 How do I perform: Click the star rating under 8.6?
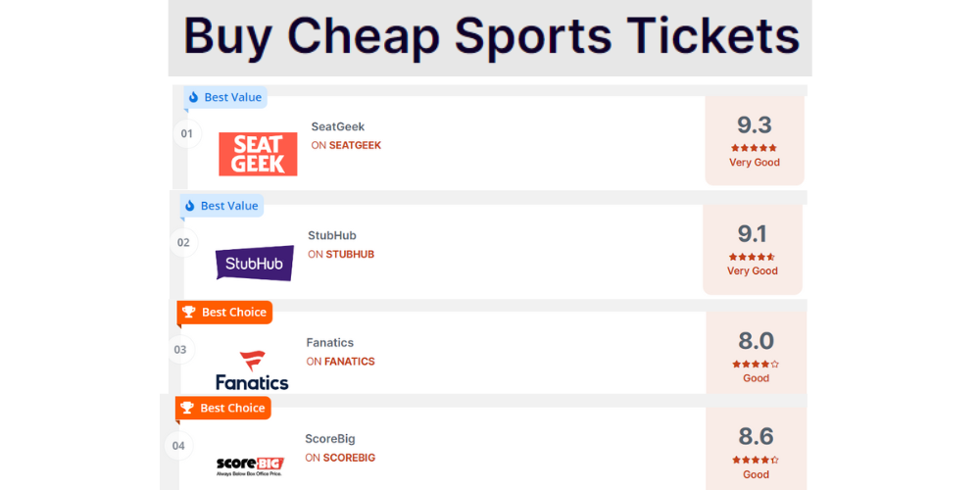coord(756,460)
